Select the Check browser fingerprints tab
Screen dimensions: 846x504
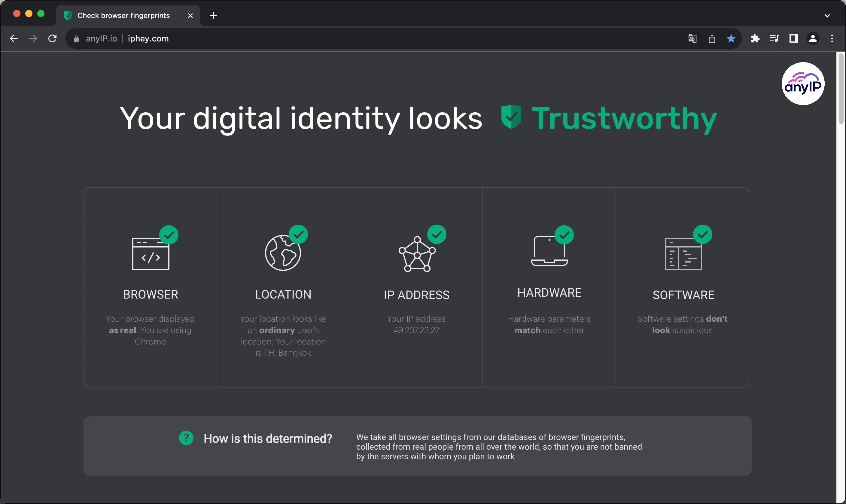[123, 16]
